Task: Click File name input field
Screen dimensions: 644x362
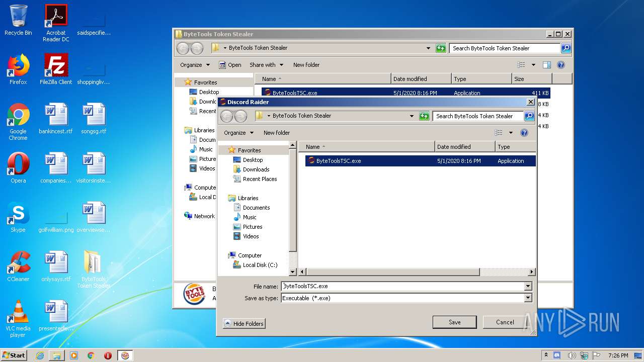Action: coord(403,286)
